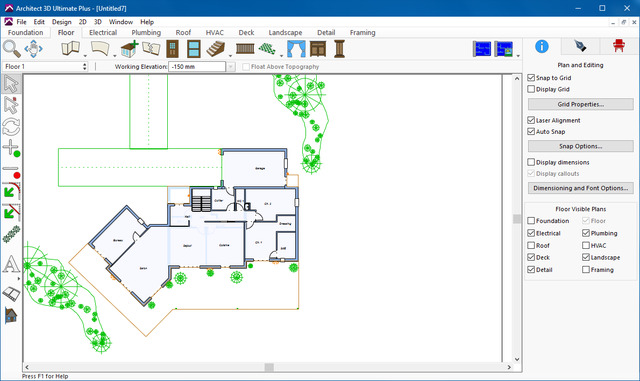The image size is (640, 381).
Task: Open the pen drawing styles tab
Action: click(x=580, y=47)
